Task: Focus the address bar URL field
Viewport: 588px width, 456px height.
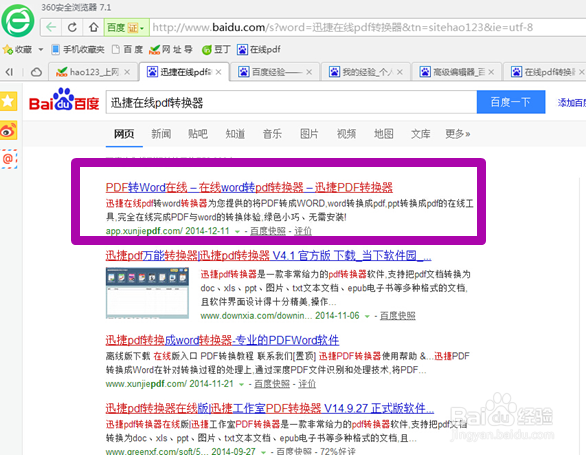Action: click(x=368, y=27)
